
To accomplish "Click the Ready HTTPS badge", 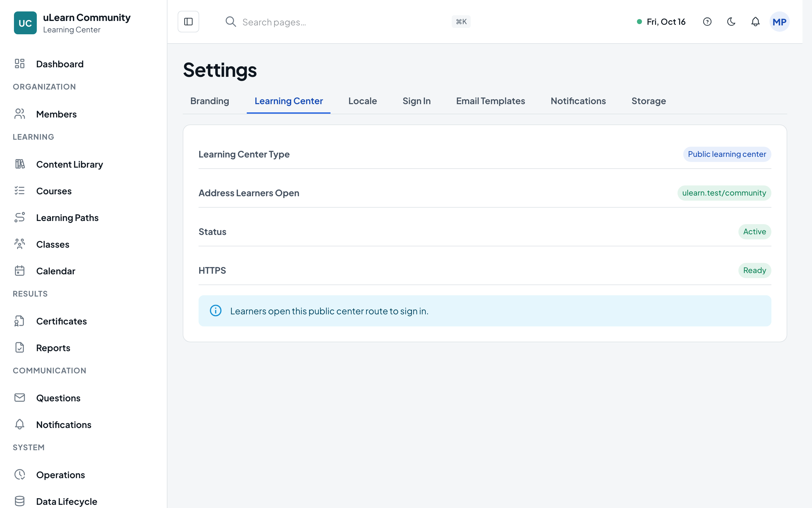I will coord(754,271).
